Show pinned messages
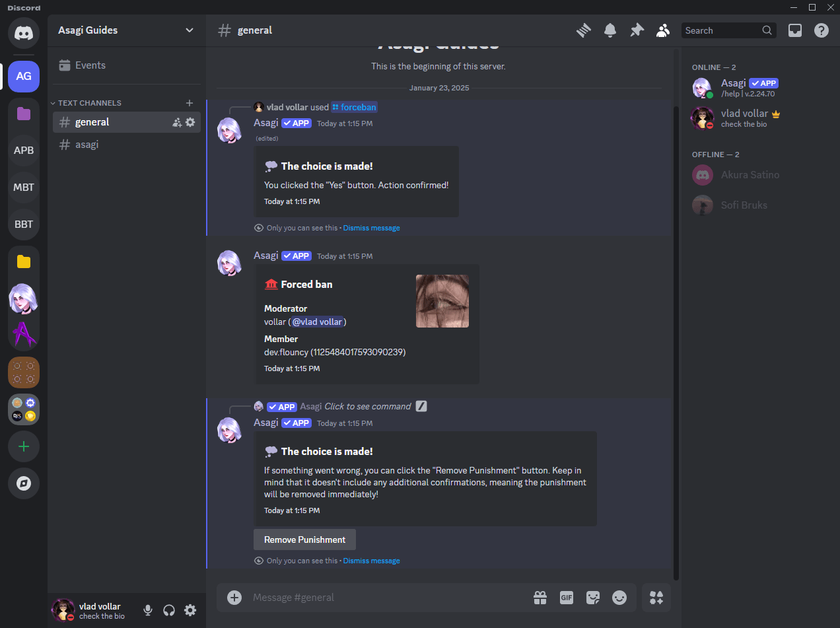840x628 pixels. click(x=637, y=30)
